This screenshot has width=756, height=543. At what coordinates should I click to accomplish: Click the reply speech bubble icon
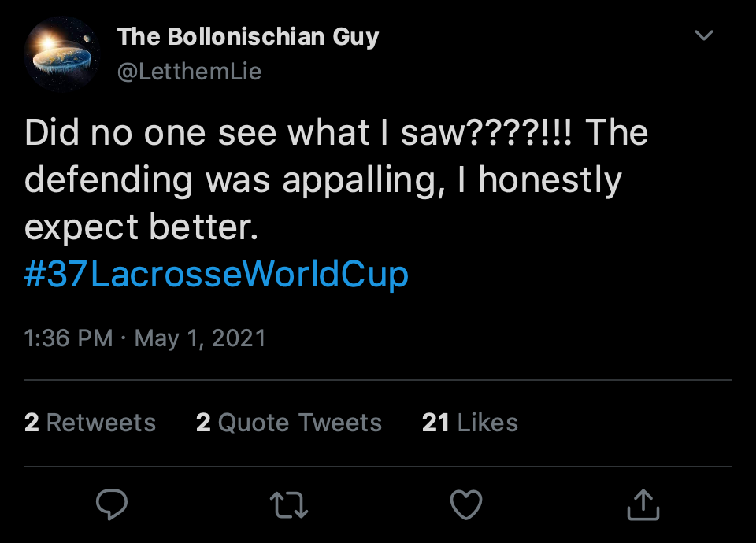[111, 504]
